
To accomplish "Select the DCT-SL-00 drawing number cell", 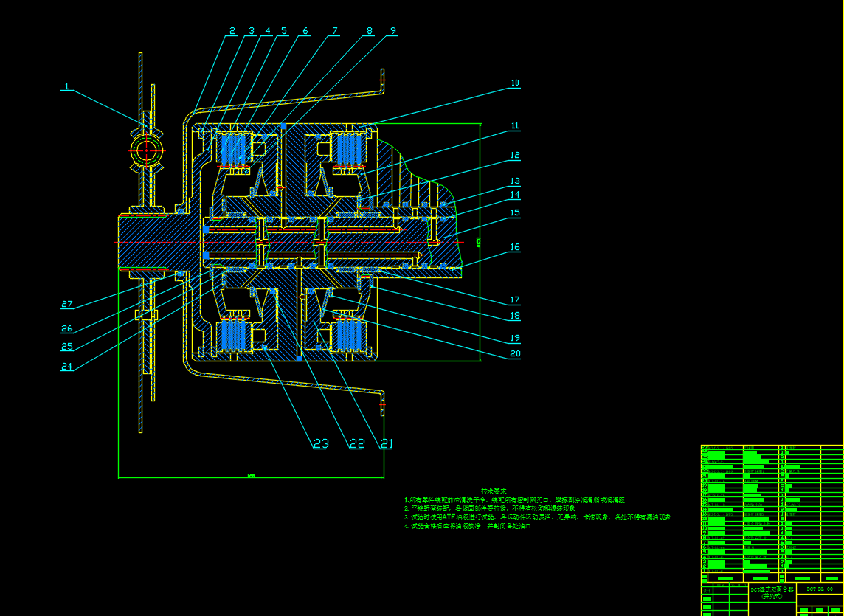I will pos(820,589).
